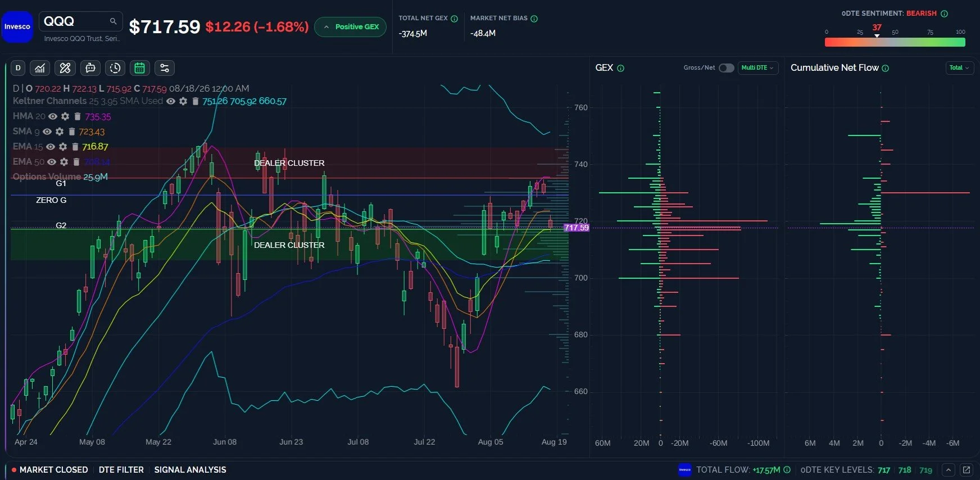The width and height of the screenshot is (980, 480).
Task: Select the 717 key level
Action: click(x=884, y=470)
